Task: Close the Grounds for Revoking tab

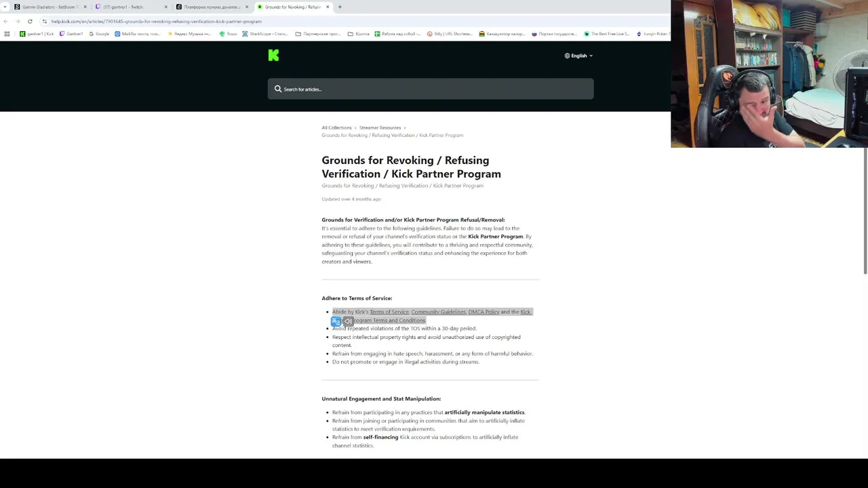Action: pyautogui.click(x=328, y=7)
